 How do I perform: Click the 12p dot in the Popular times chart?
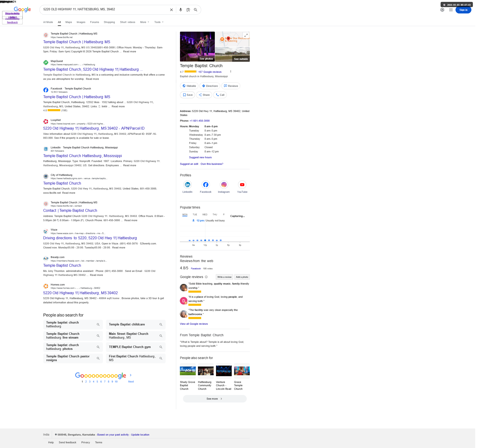pyautogui.click(x=206, y=242)
